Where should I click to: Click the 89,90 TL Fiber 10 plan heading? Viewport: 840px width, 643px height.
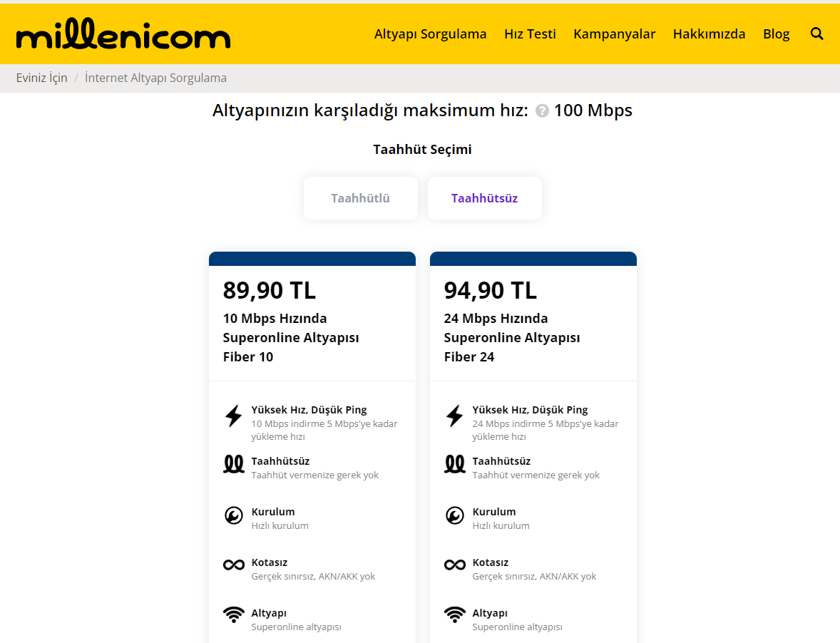coord(270,290)
